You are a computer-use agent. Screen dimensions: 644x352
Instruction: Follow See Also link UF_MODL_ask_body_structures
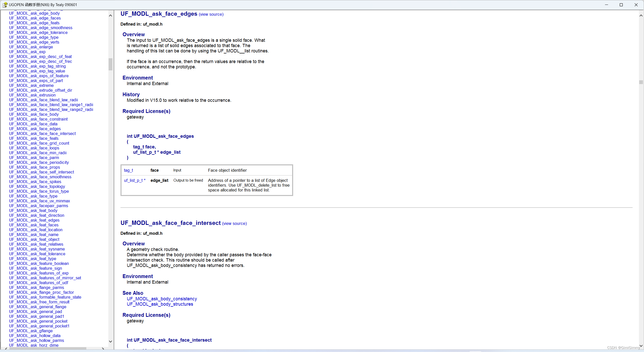160,304
